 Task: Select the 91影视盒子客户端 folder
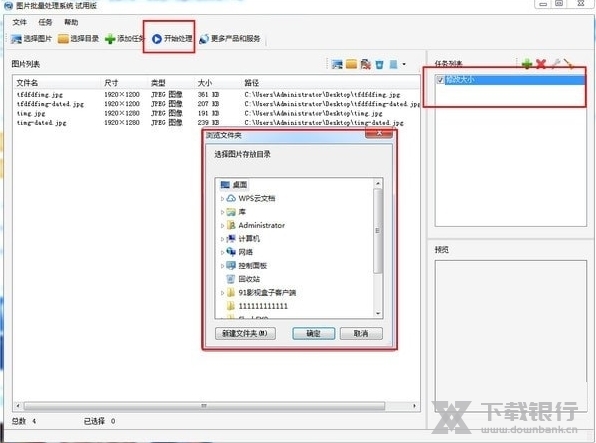[x=267, y=292]
